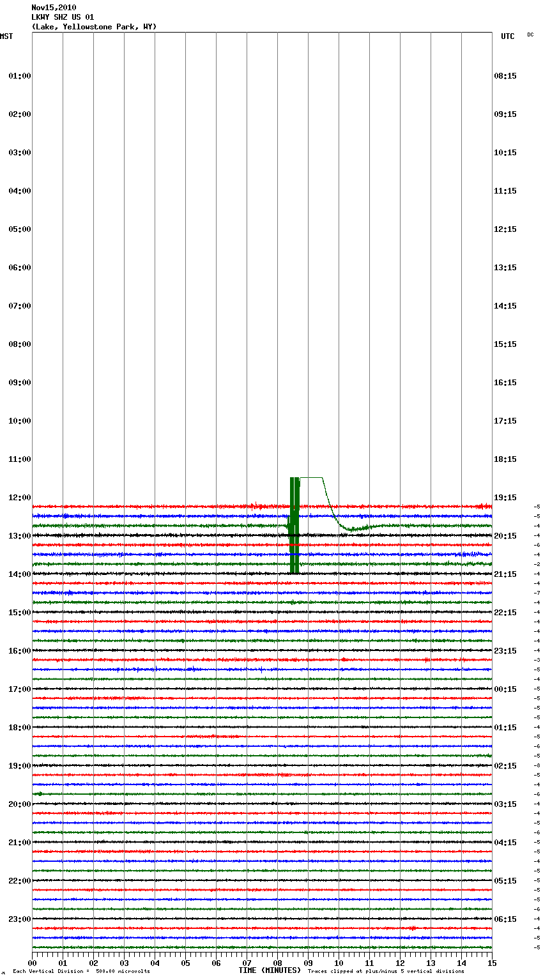Click the Each Vertical Division scale note
Image resolution: width=543 pixels, height=980 pixels.
point(81,971)
